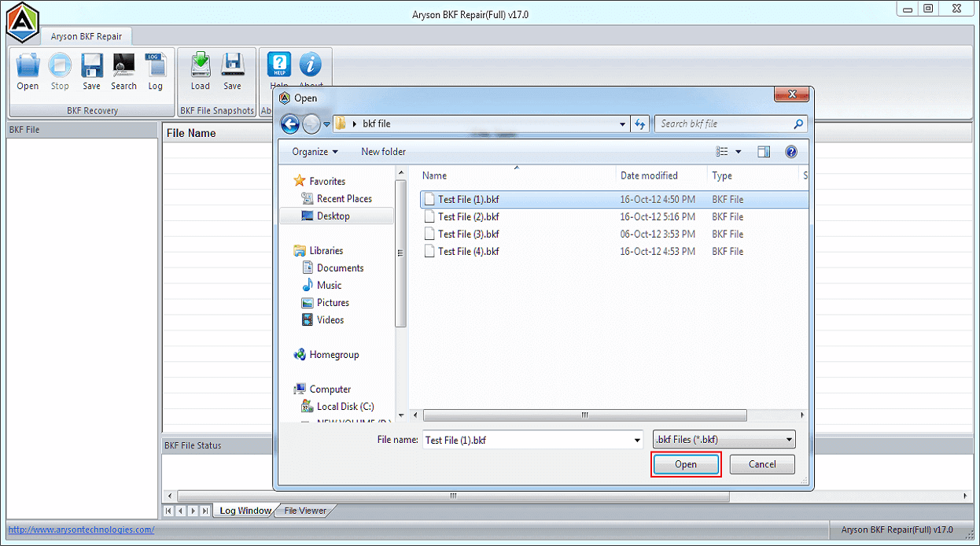The height and width of the screenshot is (546, 980).
Task: Click the change view icon in dialog
Action: pos(722,152)
